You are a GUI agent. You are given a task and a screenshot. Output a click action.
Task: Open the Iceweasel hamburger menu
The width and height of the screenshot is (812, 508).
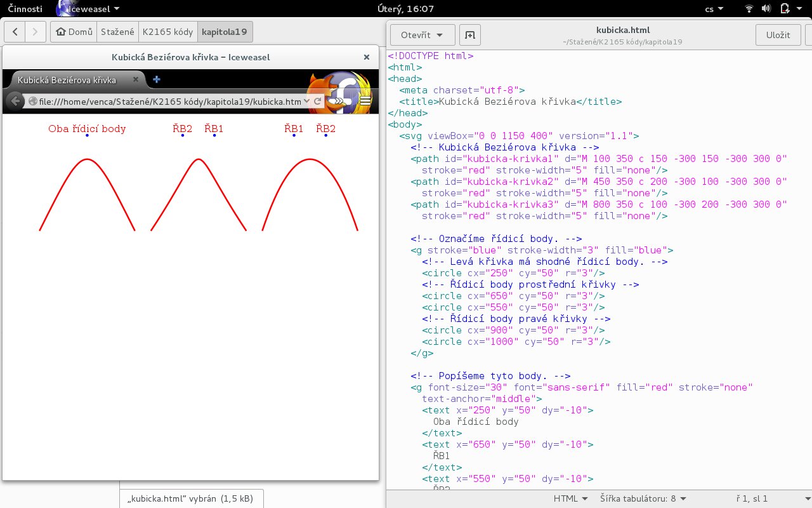click(x=365, y=101)
